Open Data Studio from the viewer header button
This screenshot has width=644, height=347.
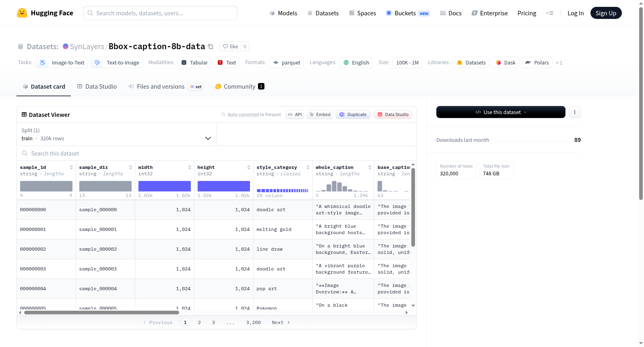click(x=393, y=114)
